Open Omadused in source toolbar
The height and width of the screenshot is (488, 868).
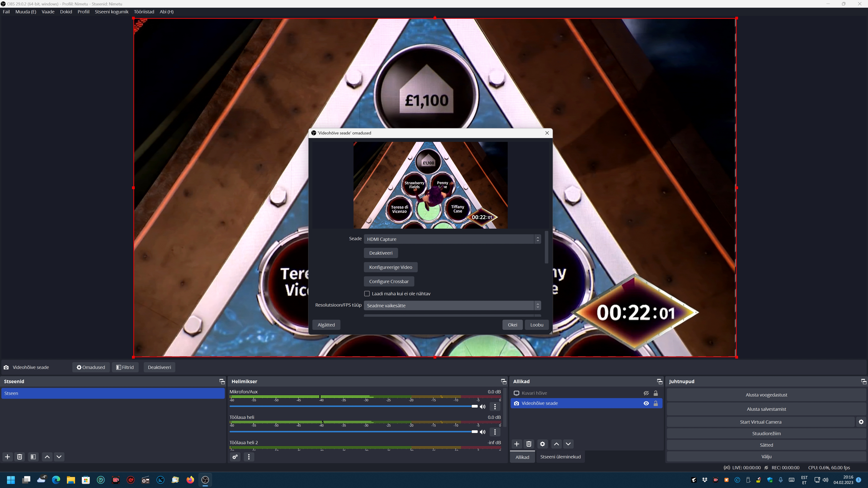pyautogui.click(x=91, y=367)
